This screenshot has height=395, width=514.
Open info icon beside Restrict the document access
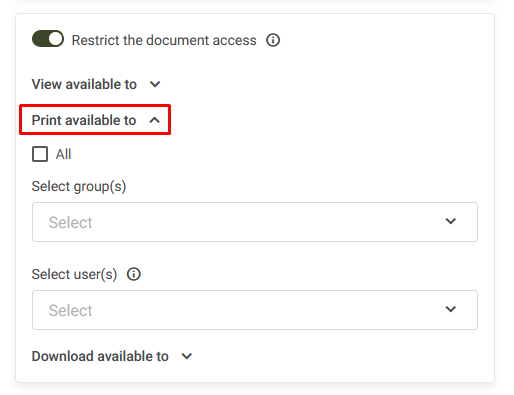pyautogui.click(x=273, y=40)
